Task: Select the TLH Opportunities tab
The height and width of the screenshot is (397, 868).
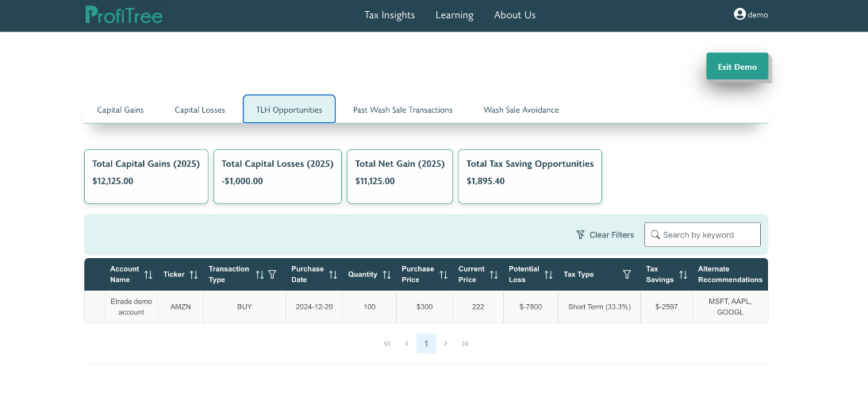Action: pos(289,109)
